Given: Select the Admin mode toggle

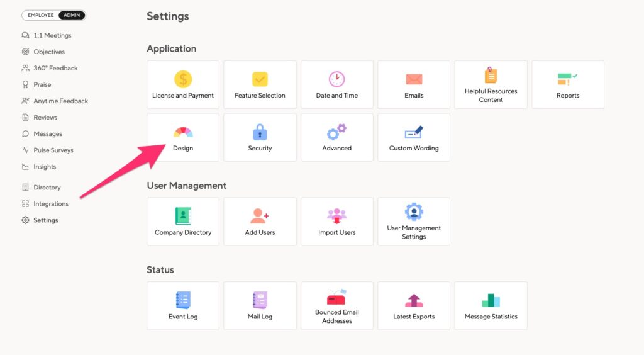Looking at the screenshot, I should click(x=72, y=15).
